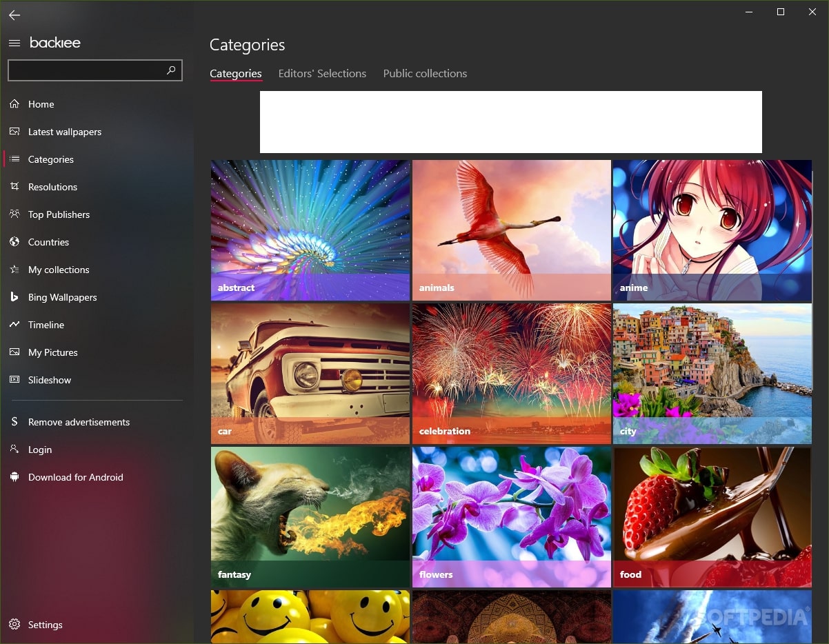Open Countries via the globe icon
The width and height of the screenshot is (829, 644).
(14, 242)
